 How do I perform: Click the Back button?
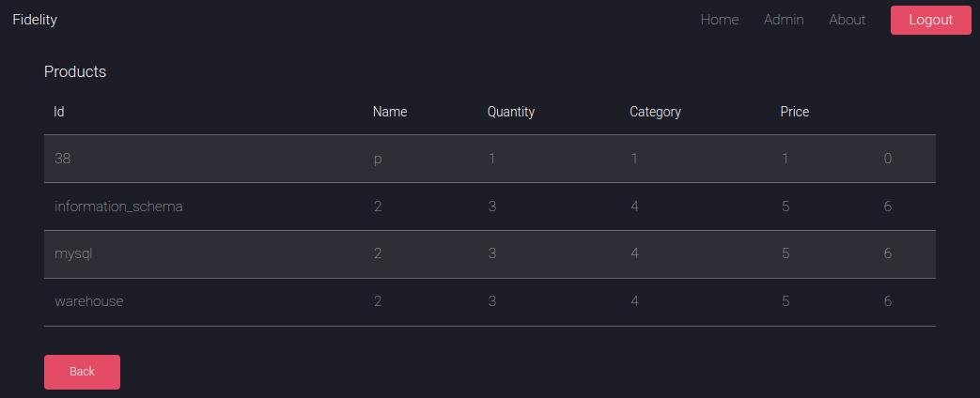[82, 372]
